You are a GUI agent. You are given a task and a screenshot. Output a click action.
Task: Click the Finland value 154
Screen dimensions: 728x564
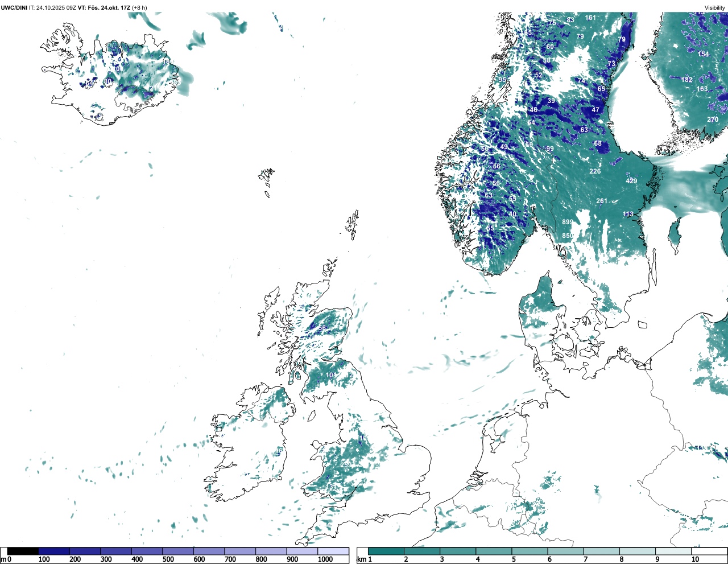(704, 55)
